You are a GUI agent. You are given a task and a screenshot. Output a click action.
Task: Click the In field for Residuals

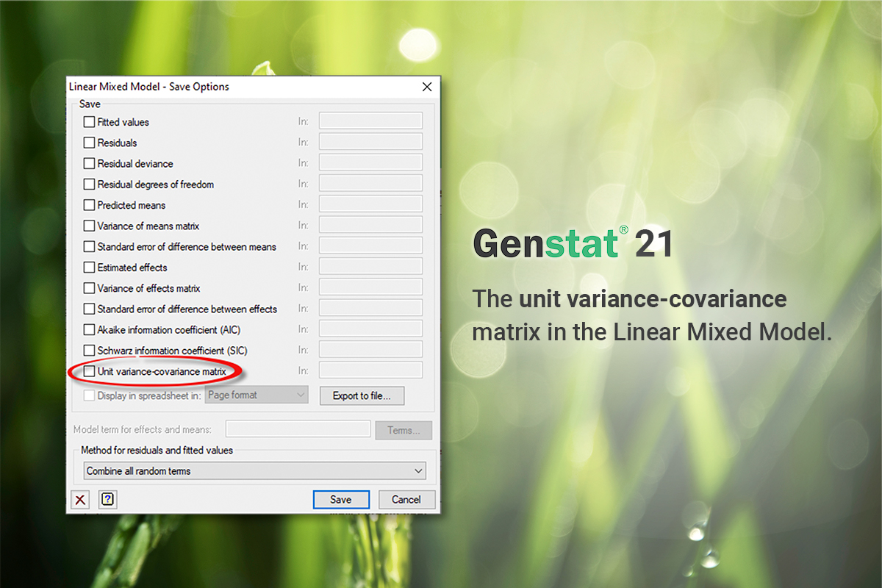(x=370, y=142)
